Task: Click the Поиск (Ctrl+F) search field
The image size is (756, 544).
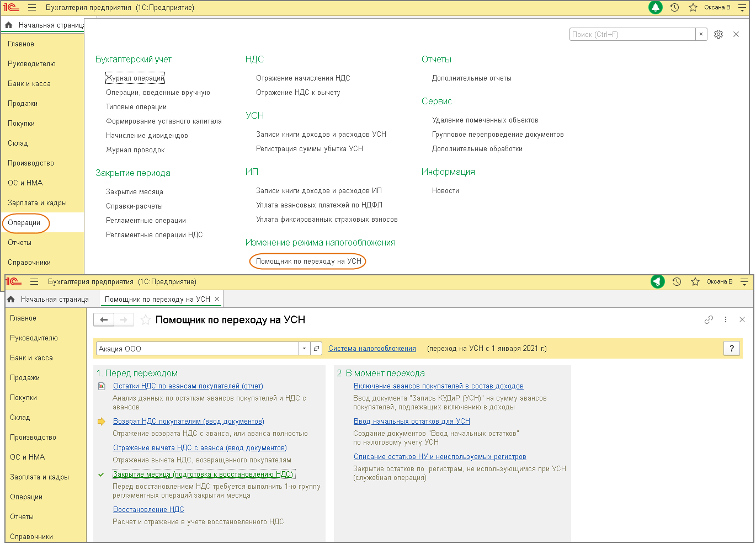Action: (632, 34)
